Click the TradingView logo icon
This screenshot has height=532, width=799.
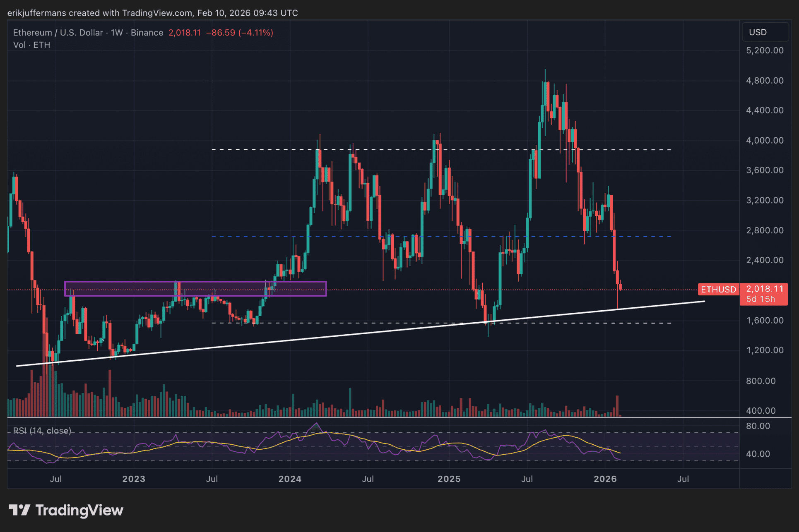click(19, 510)
